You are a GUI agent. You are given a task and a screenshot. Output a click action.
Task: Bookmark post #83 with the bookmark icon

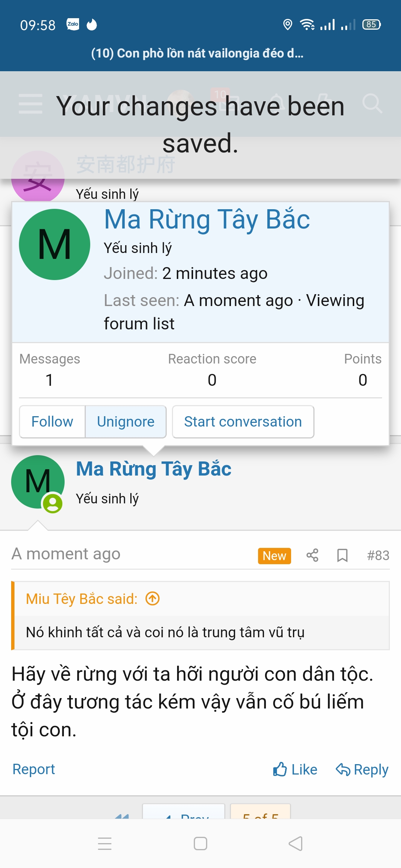click(342, 555)
